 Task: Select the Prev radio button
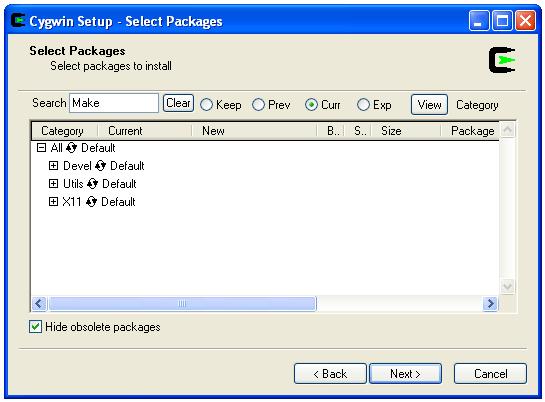point(258,105)
